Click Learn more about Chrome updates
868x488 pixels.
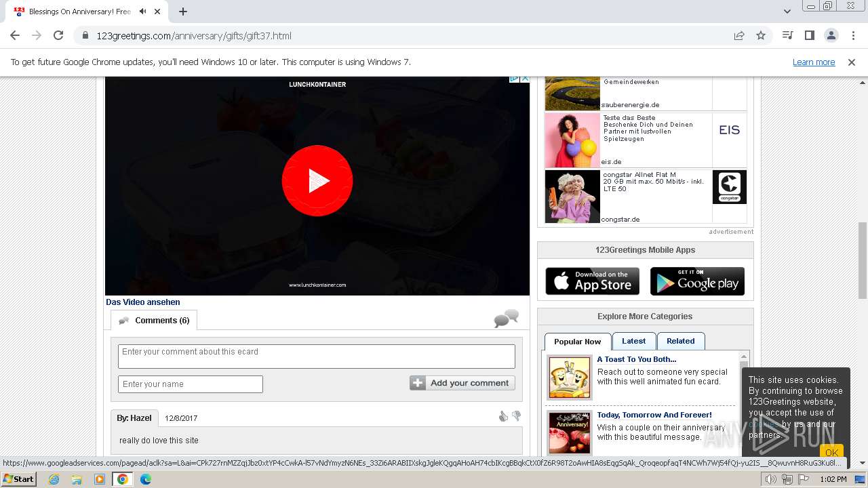click(814, 62)
